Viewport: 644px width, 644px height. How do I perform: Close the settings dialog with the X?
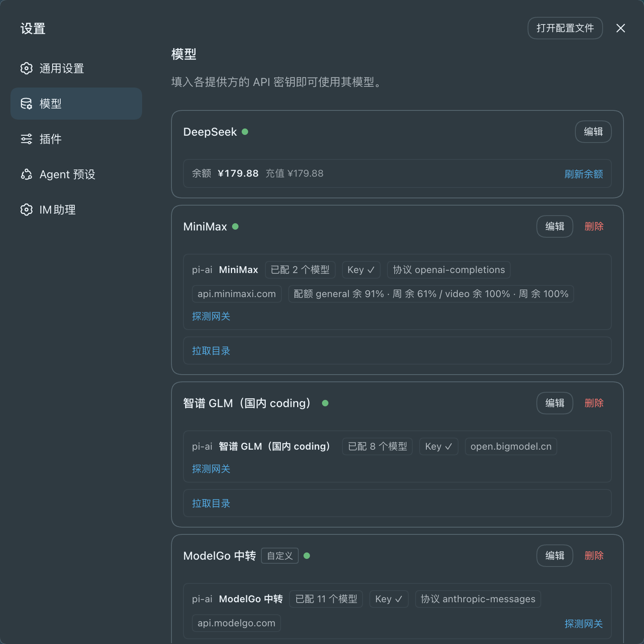point(621,28)
